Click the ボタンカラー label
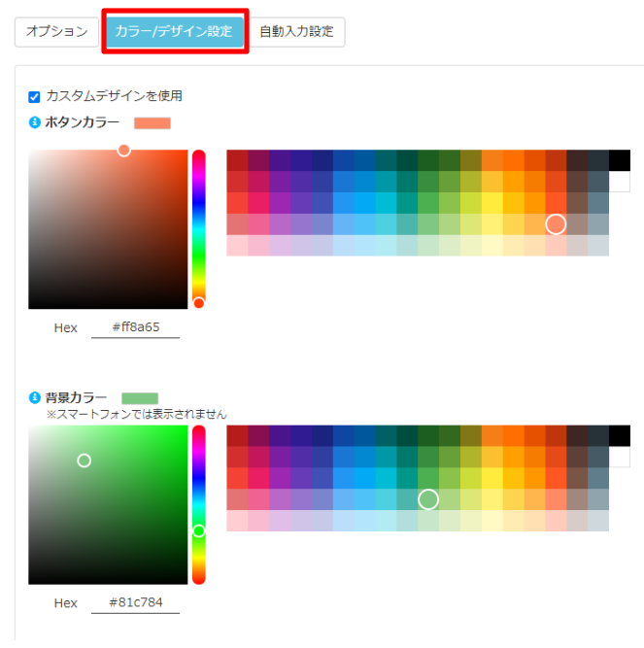The height and width of the screenshot is (648, 644). (83, 122)
